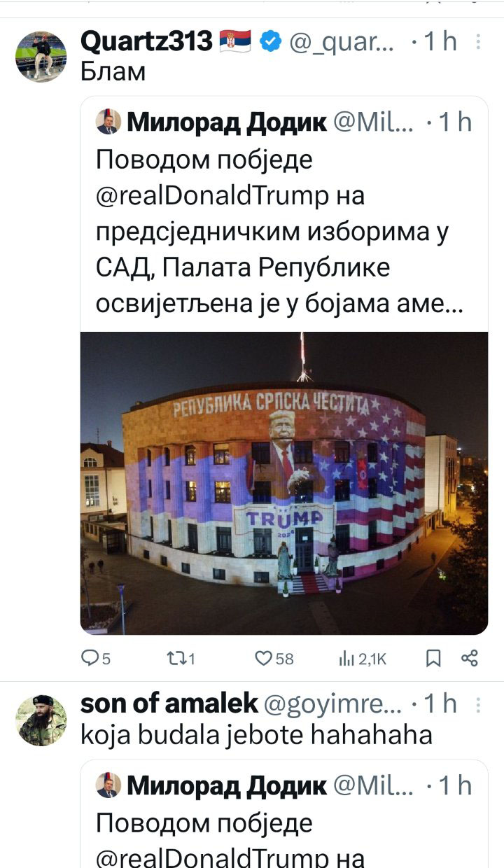Open Милорад Додик avatar in second quoted tweet

(x=108, y=785)
